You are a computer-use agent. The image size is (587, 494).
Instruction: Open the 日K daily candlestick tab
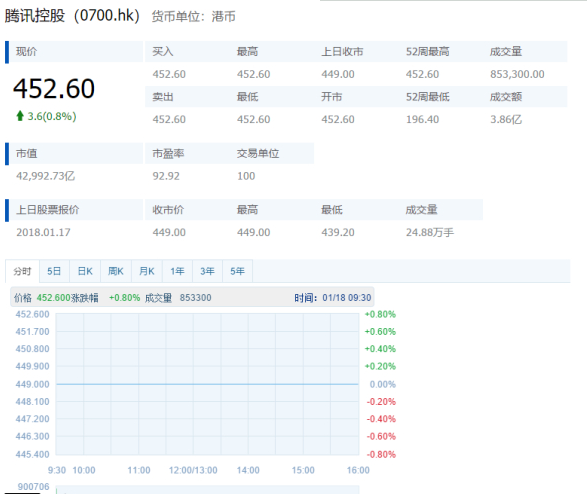coord(85,271)
